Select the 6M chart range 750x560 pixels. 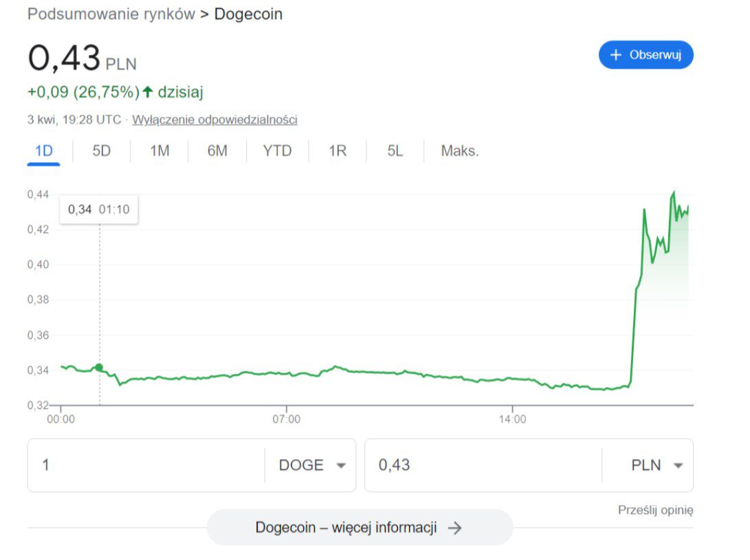[x=217, y=151]
